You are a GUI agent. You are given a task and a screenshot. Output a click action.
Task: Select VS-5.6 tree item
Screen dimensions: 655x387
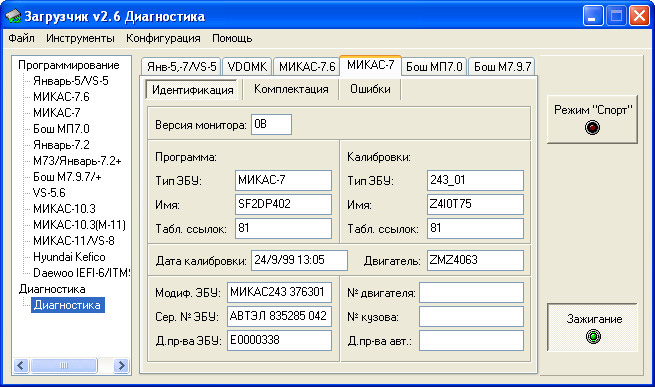[x=49, y=193]
